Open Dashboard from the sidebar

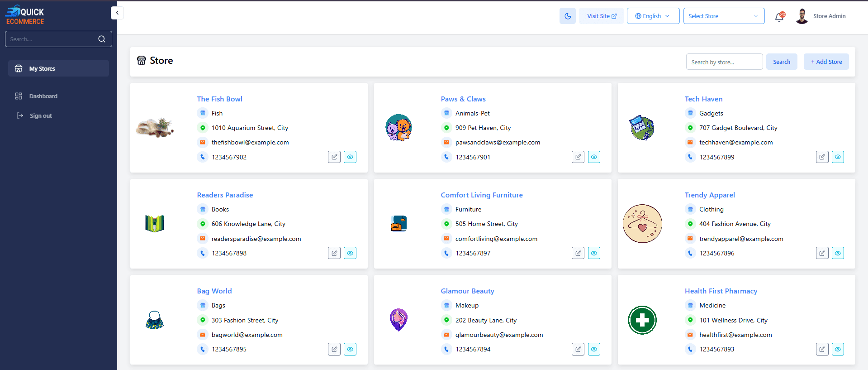coord(43,96)
